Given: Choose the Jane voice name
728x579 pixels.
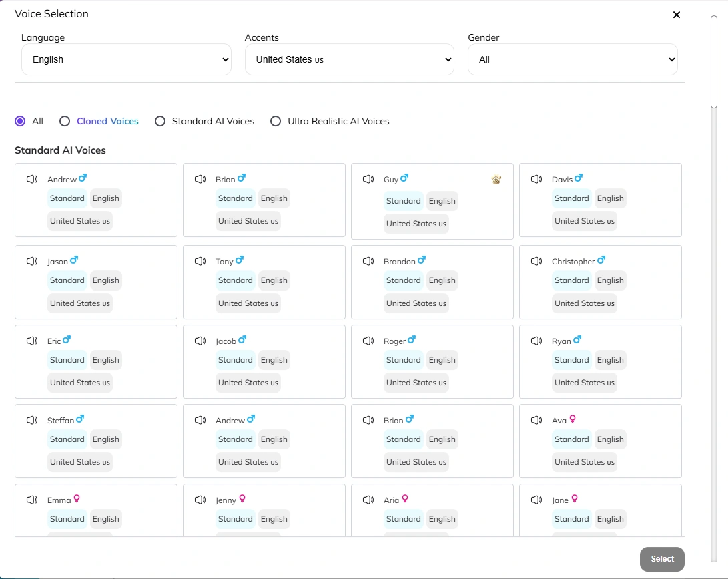Looking at the screenshot, I should (x=560, y=500).
